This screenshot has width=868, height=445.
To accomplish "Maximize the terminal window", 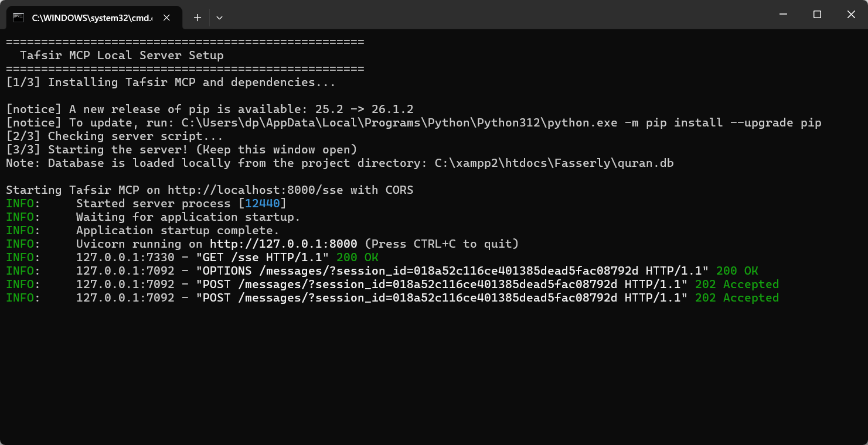I will click(x=817, y=15).
